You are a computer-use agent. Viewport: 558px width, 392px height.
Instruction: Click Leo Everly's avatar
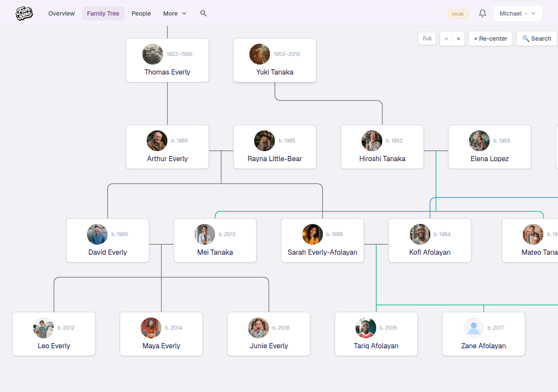(x=44, y=328)
